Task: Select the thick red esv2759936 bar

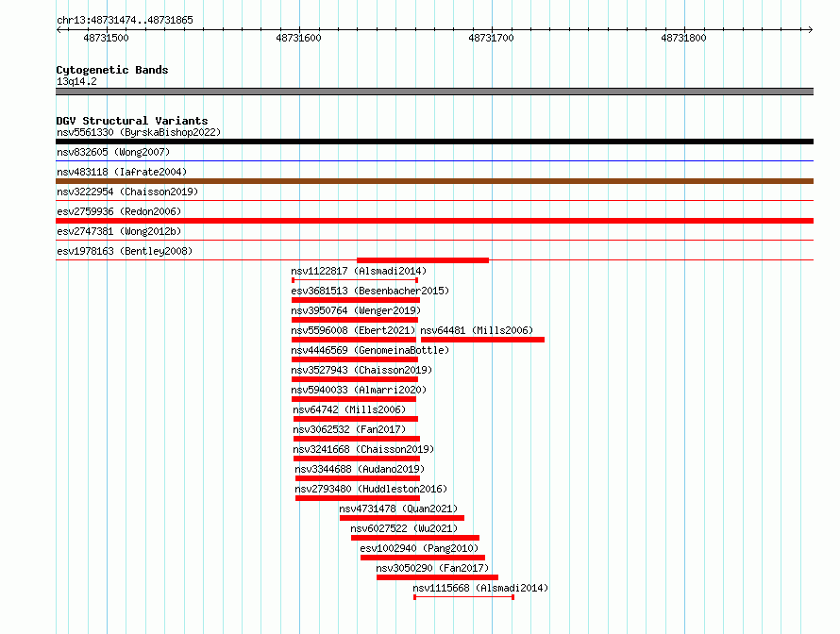Action: [434, 221]
